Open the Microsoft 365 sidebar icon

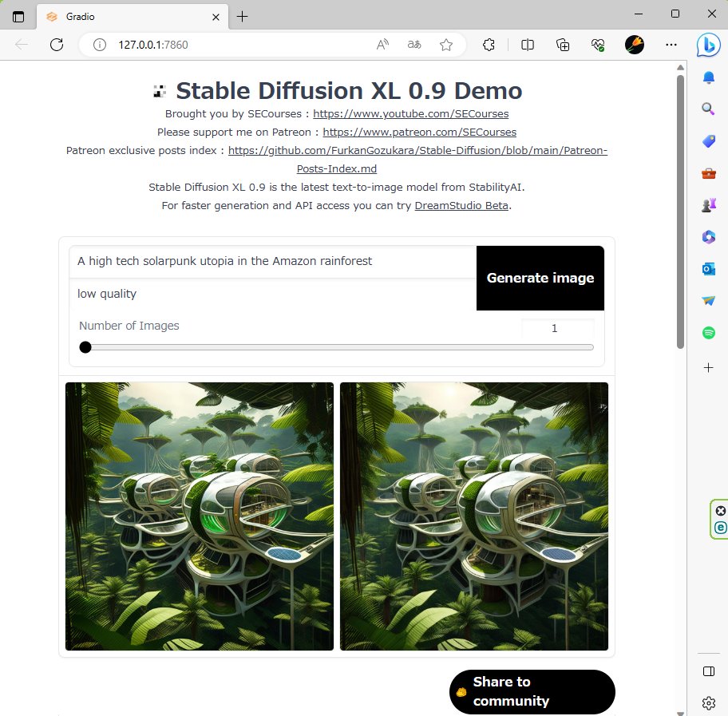pyautogui.click(x=708, y=237)
